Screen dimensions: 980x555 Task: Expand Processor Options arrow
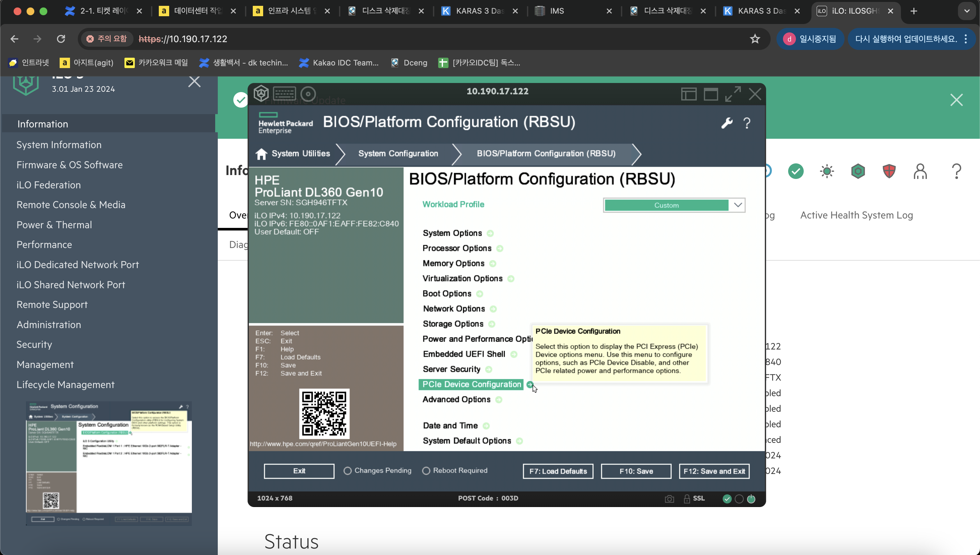coord(499,249)
